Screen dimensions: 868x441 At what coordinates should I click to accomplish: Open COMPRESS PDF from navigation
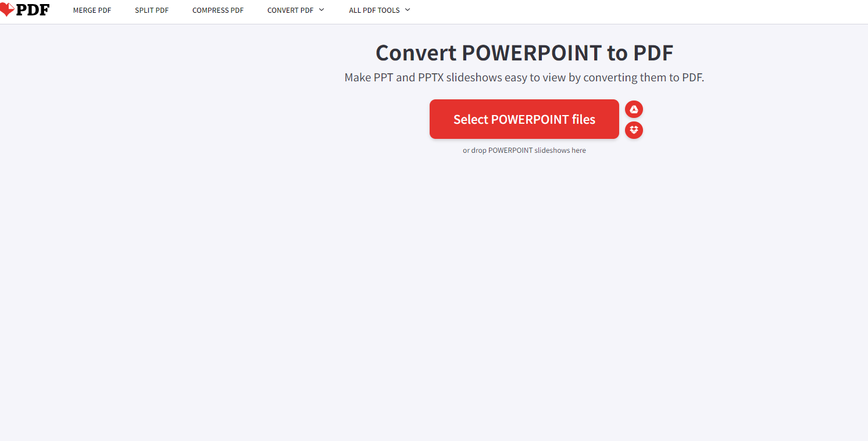click(218, 10)
